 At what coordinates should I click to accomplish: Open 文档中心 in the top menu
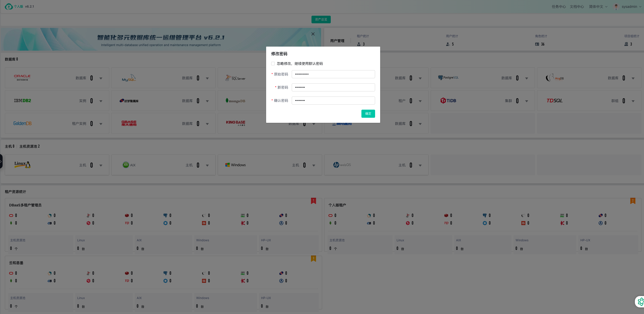(577, 7)
